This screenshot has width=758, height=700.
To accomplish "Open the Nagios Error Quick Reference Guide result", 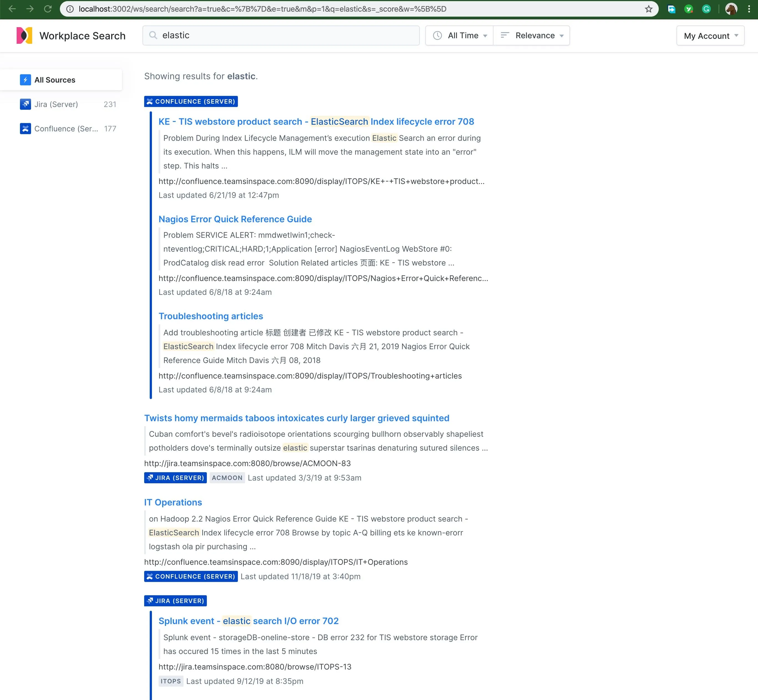I will (x=235, y=219).
